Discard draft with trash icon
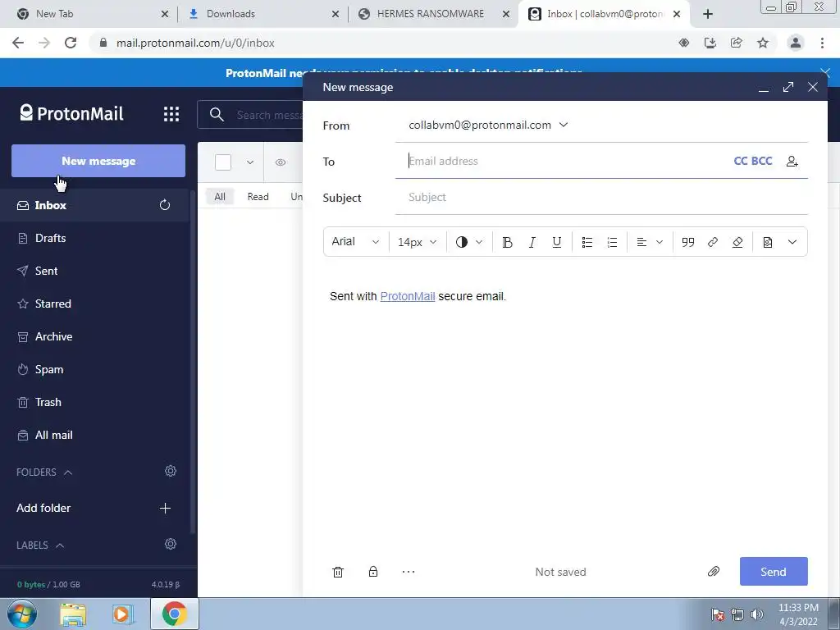 (338, 572)
